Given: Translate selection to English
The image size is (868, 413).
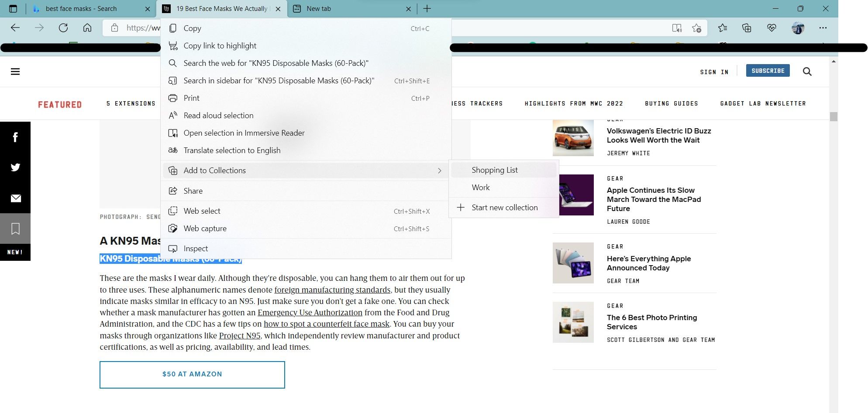Looking at the screenshot, I should tap(306, 150).
